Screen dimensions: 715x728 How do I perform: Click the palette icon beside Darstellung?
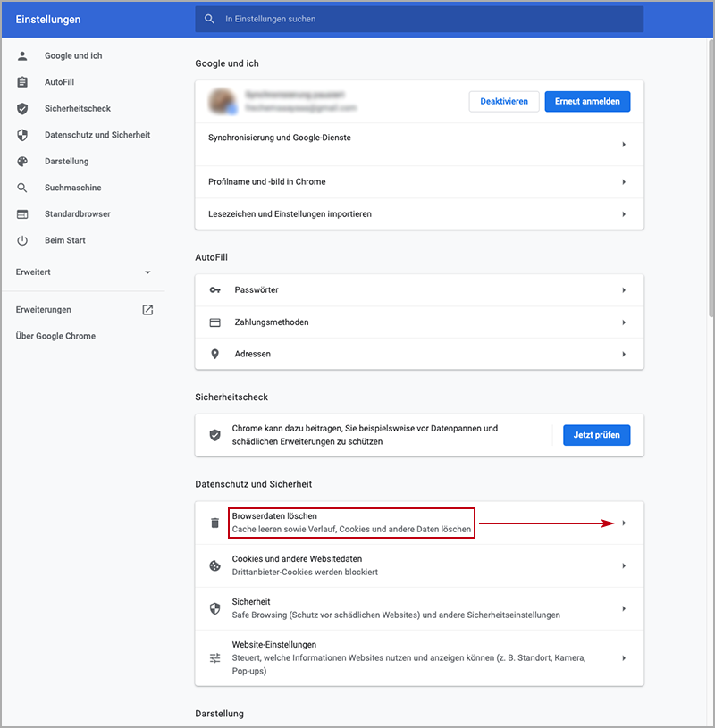tap(22, 161)
